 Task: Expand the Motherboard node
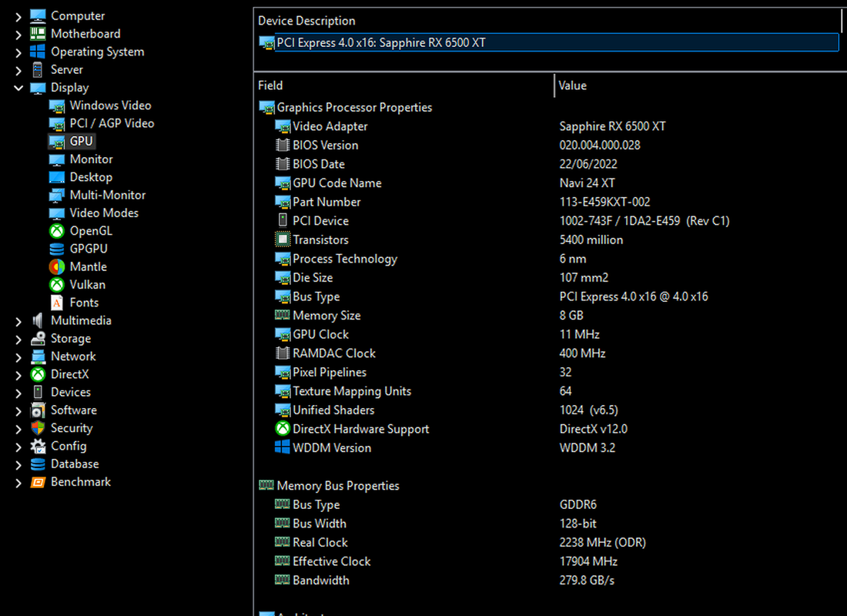(x=18, y=35)
